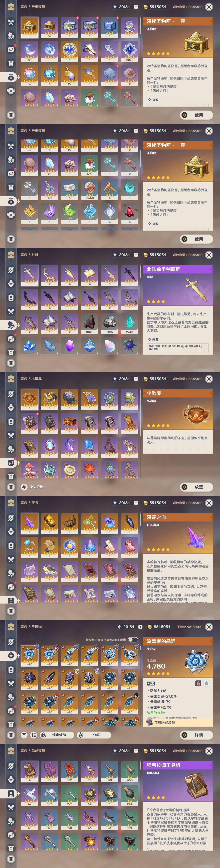Open the artifact filter funnel icon
220x868 pixels.
click(x=24, y=735)
